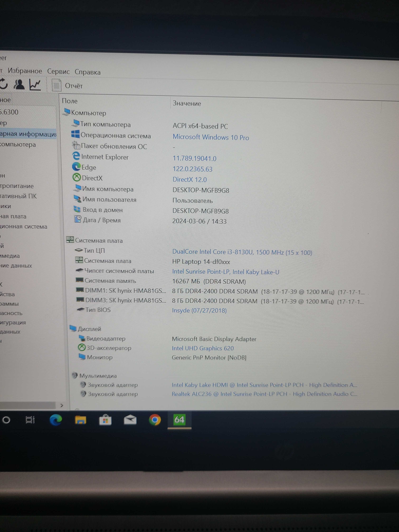
Task: Click the tree panel horizontal scrollbar
Action: coord(28,405)
